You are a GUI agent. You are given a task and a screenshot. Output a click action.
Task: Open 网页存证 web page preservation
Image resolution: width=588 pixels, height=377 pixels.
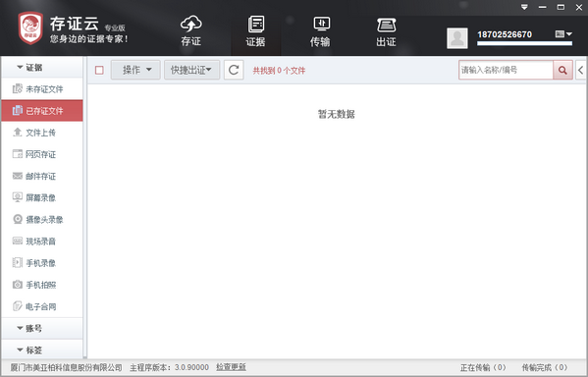coord(42,154)
